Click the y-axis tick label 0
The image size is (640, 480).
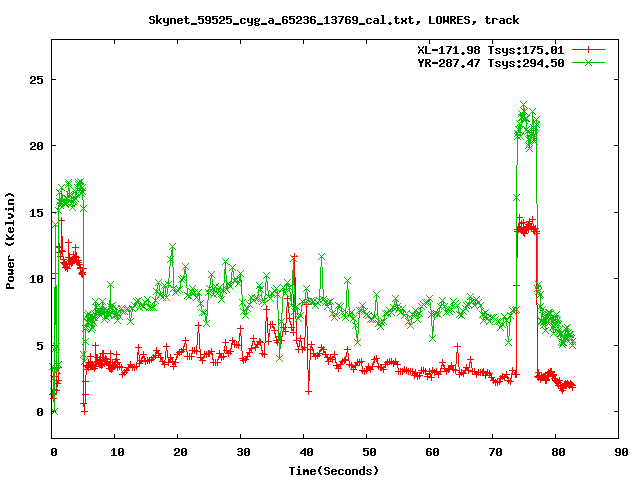coord(40,412)
